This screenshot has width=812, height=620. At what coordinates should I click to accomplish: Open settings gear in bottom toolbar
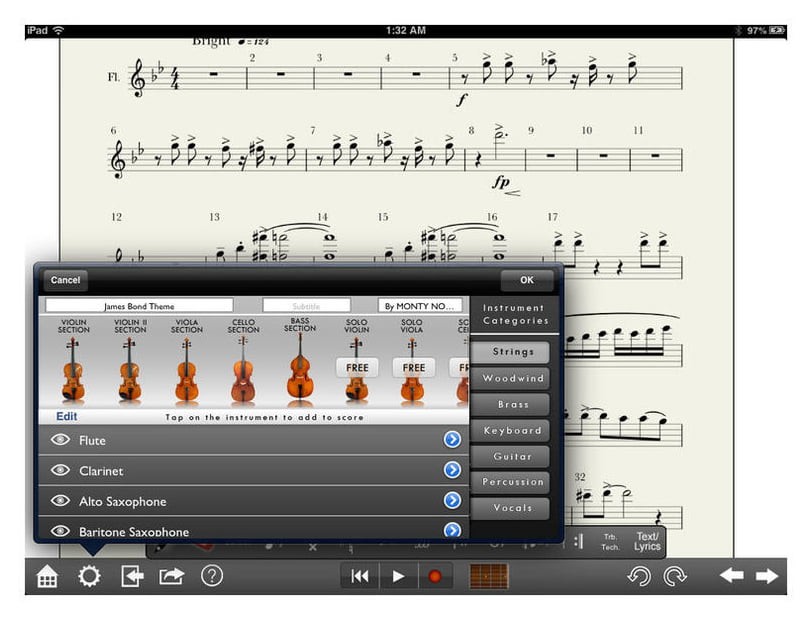tap(89, 576)
